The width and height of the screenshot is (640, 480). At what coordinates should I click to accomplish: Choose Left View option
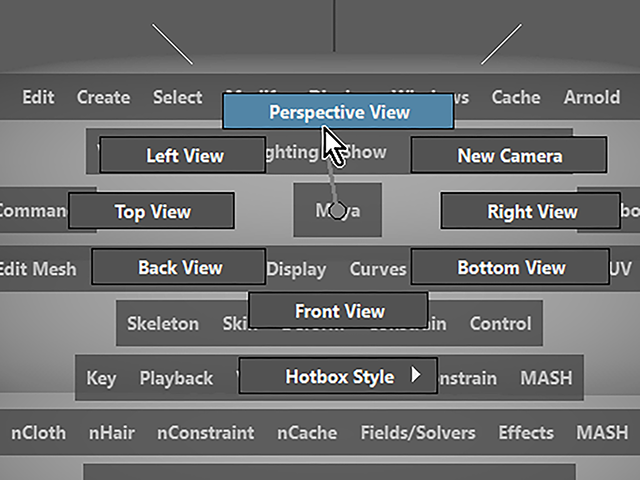(183, 155)
